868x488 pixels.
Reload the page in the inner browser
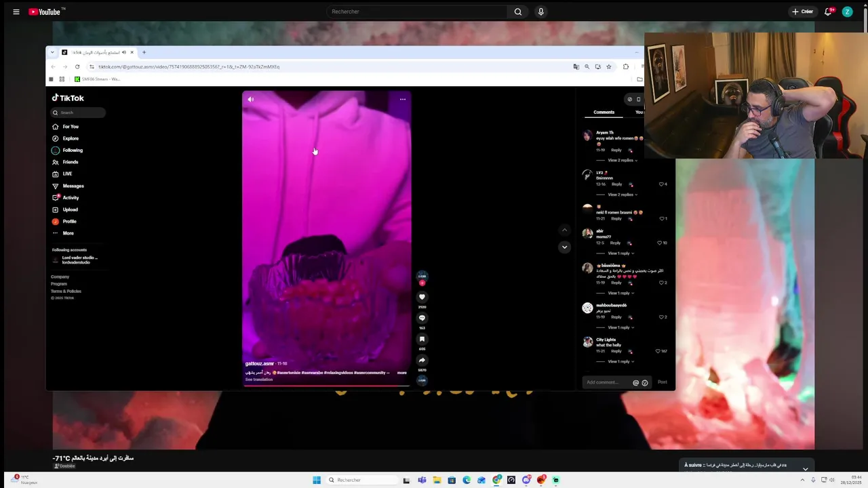pos(77,66)
